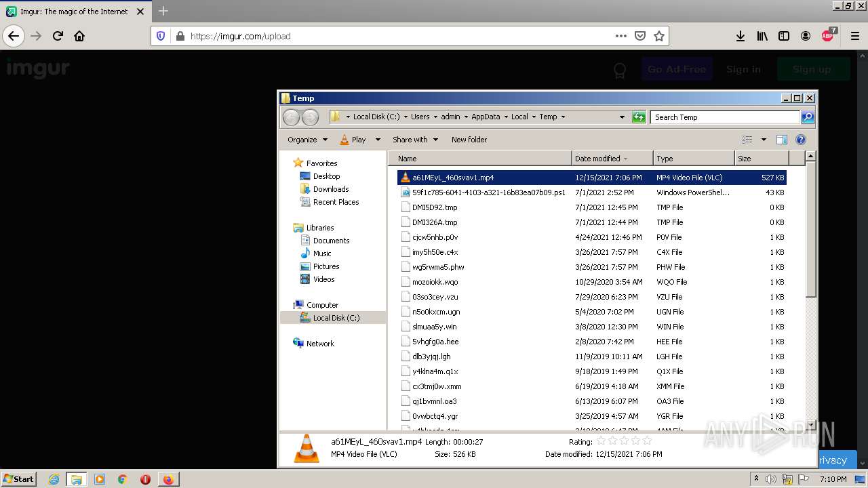Screen dimensions: 868x488
Task: Click imgur Go Ad-Free button
Action: [x=677, y=69]
